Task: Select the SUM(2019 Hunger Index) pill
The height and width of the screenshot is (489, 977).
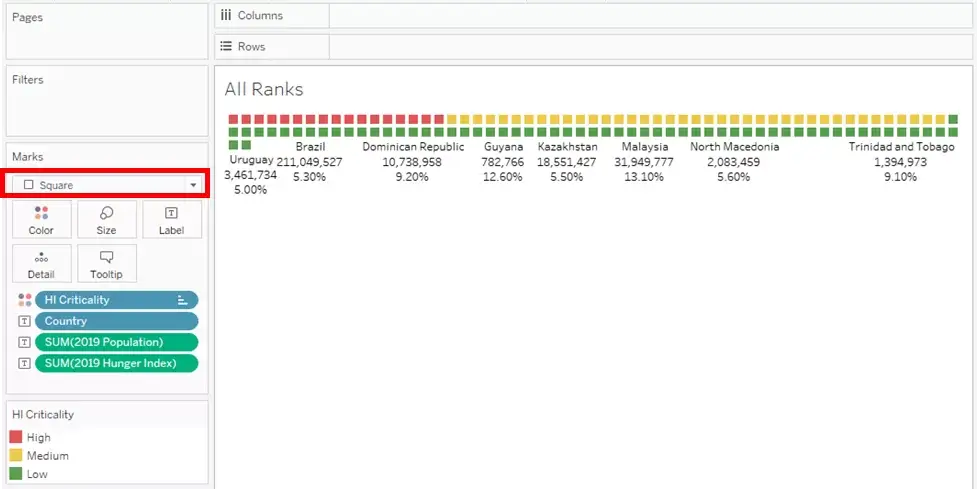Action: tap(117, 363)
